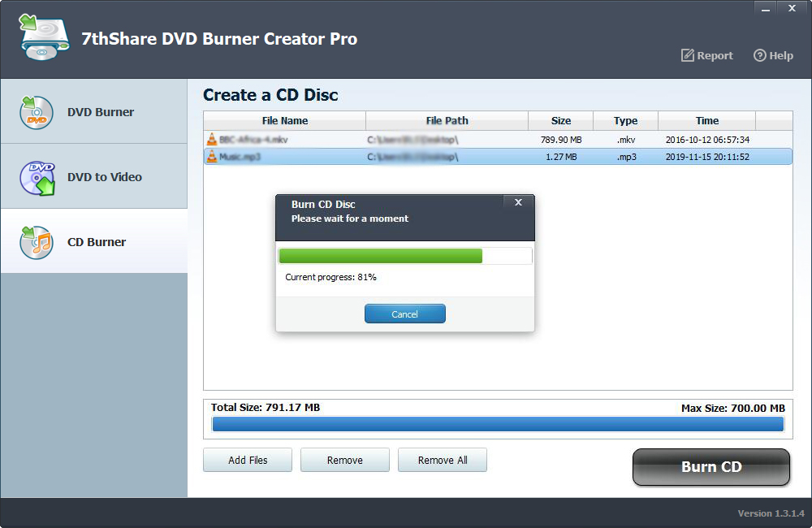Click the Version 1.3.1.4 label

(x=771, y=513)
